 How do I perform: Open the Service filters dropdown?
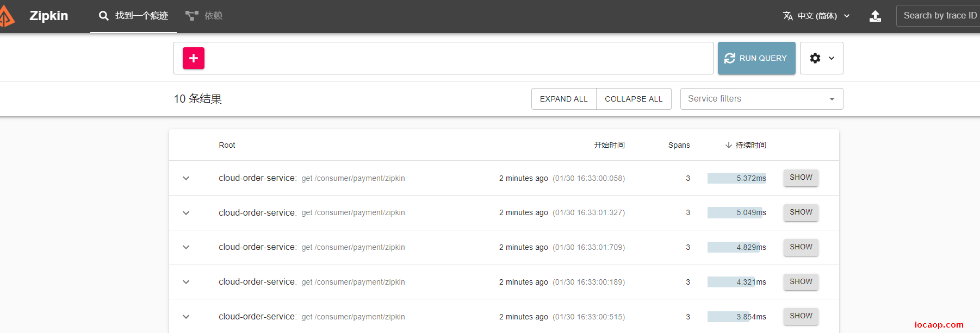click(x=762, y=99)
